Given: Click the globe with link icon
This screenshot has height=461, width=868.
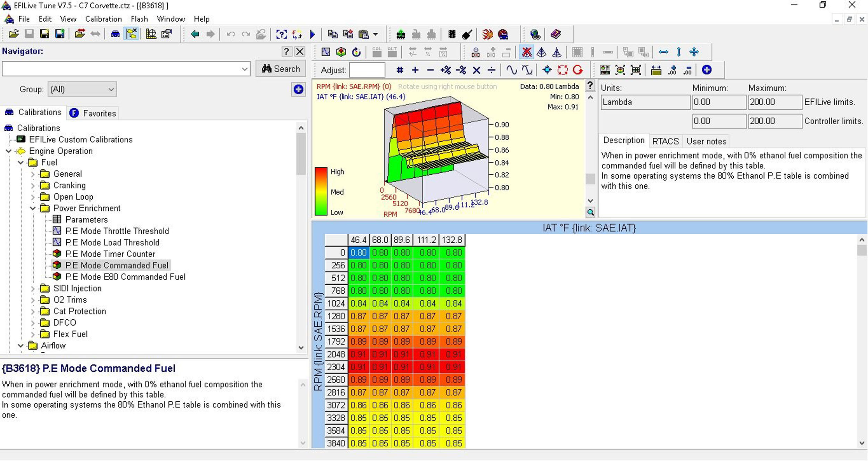Looking at the screenshot, I should [x=535, y=34].
